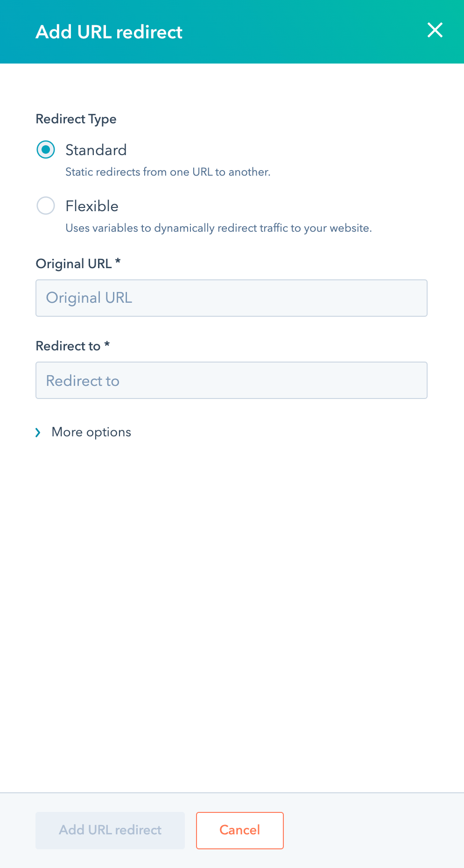Click the Standard option label text
This screenshot has width=464, height=868.
[x=96, y=150]
